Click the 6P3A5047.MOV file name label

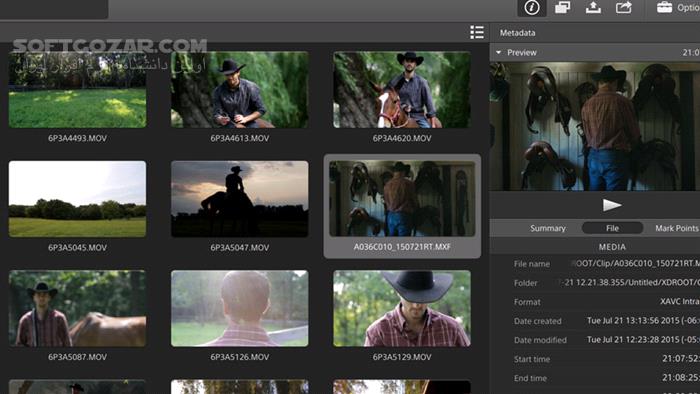(240, 248)
